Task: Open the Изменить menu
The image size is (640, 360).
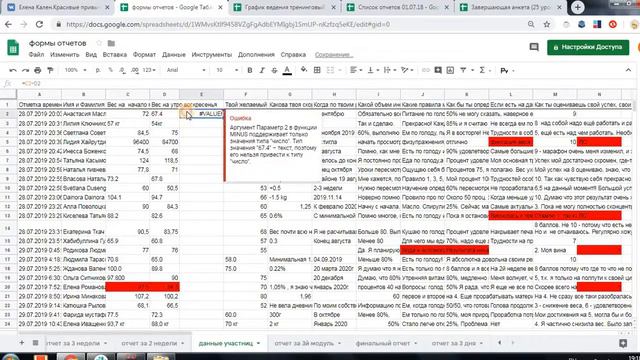Action: point(64,54)
